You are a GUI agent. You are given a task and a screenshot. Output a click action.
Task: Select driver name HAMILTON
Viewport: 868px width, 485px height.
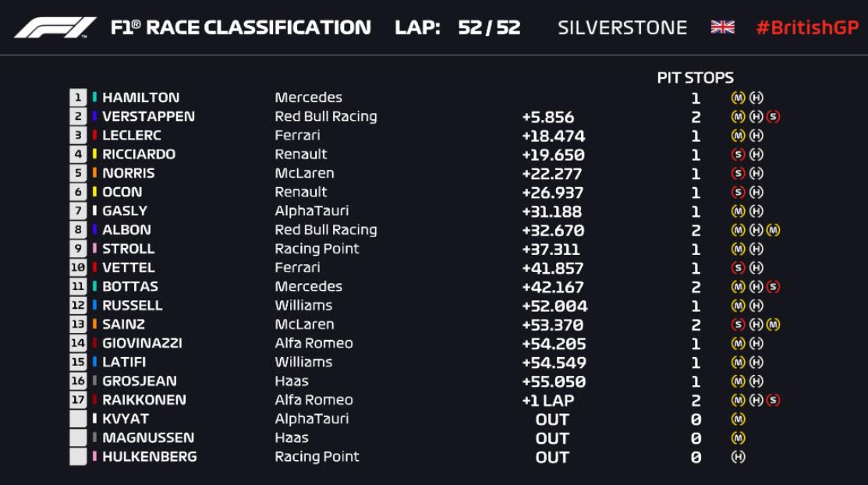pos(140,98)
